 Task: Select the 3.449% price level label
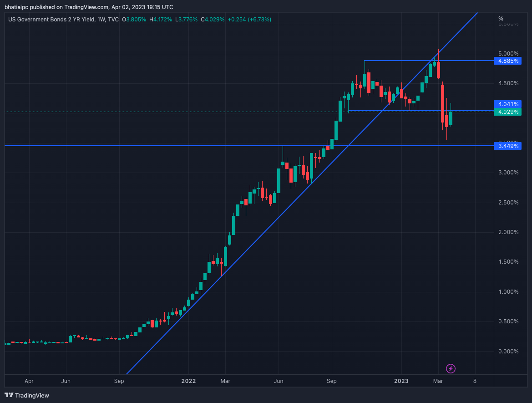click(507, 146)
